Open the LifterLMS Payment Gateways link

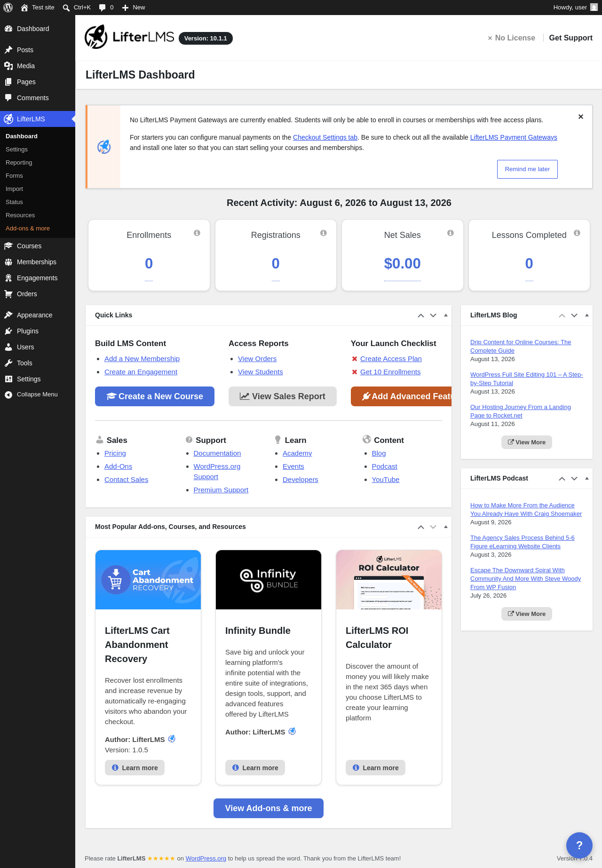click(x=514, y=137)
